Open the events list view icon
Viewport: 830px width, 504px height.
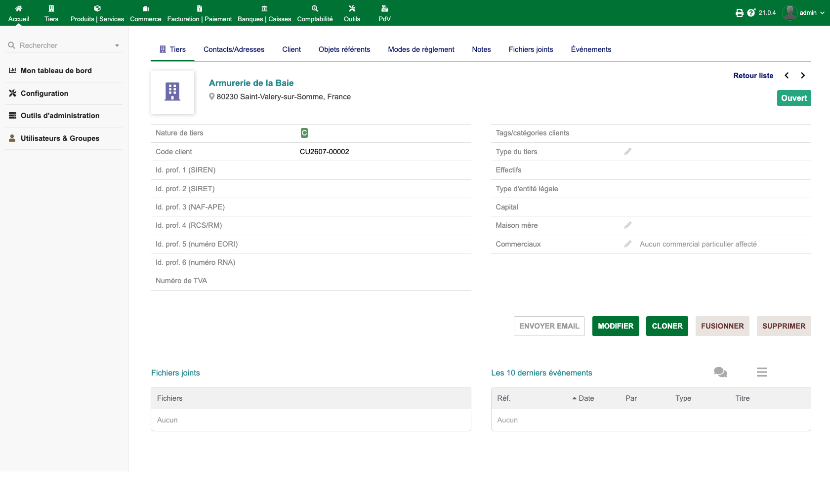coord(762,372)
